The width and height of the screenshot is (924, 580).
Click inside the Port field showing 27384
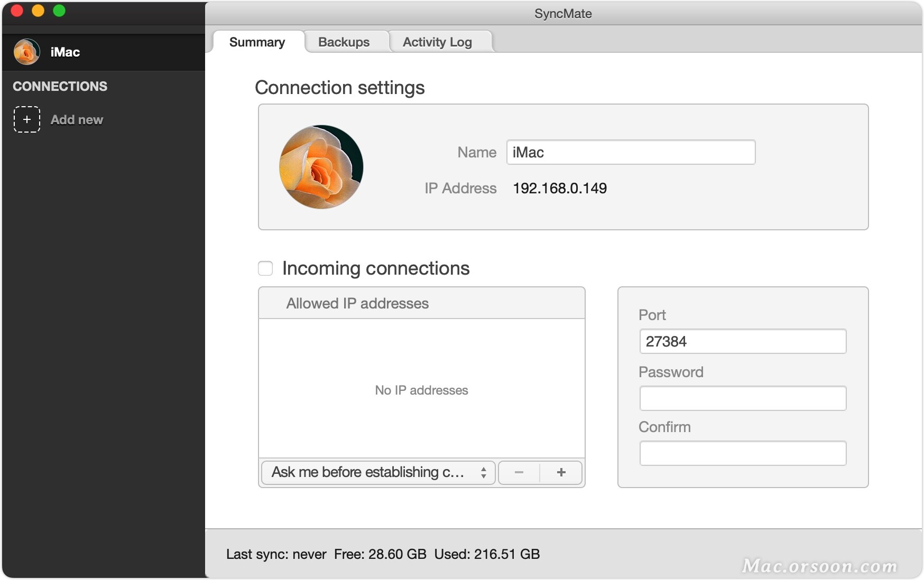(743, 341)
